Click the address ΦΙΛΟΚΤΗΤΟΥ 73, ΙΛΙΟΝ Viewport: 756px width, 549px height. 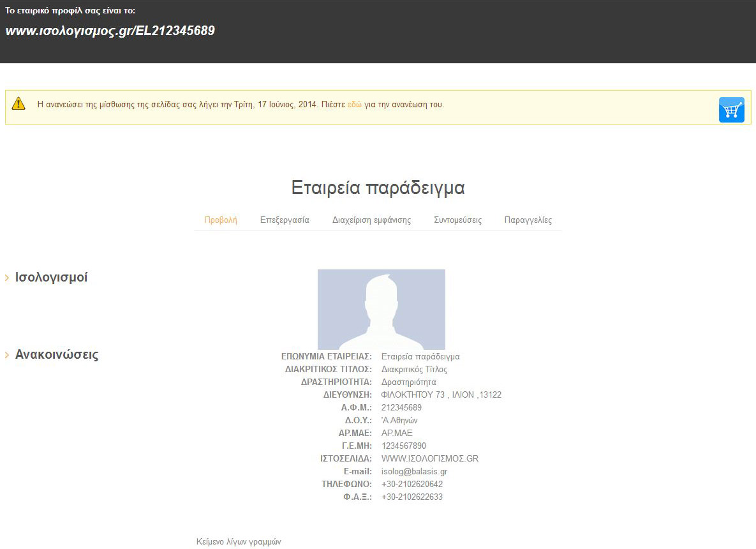(x=441, y=395)
